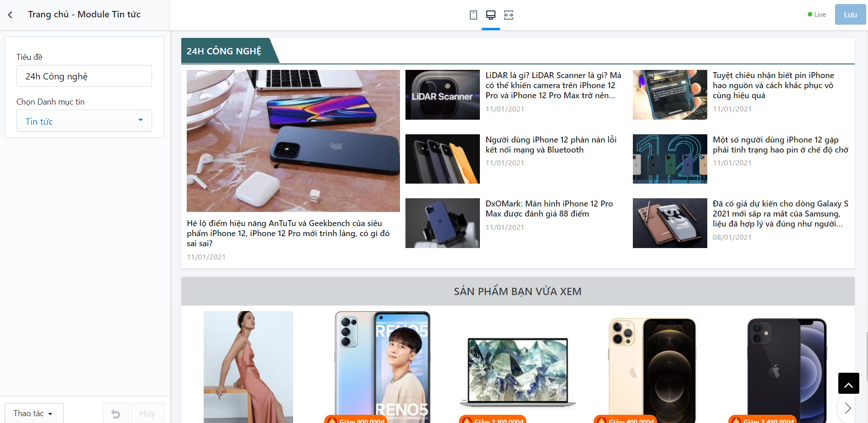The width and height of the screenshot is (868, 423).
Task: Switch to mobile preview icon
Action: [x=473, y=15]
